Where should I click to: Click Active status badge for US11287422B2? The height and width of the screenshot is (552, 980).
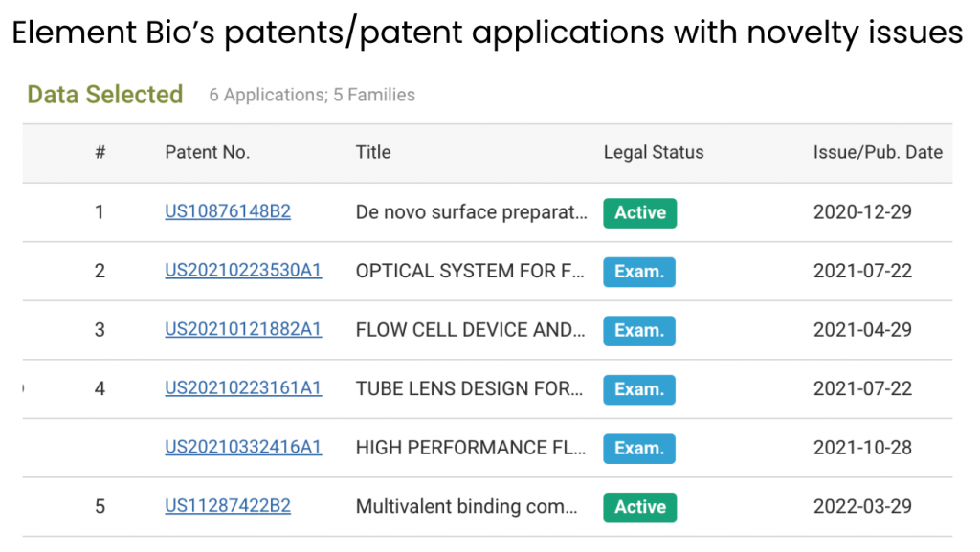pos(640,507)
